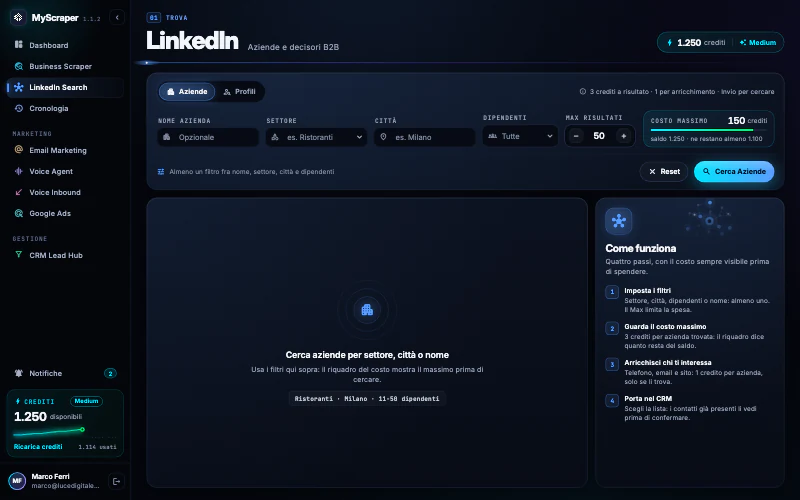
Task: Click the Reset button
Action: pos(664,171)
